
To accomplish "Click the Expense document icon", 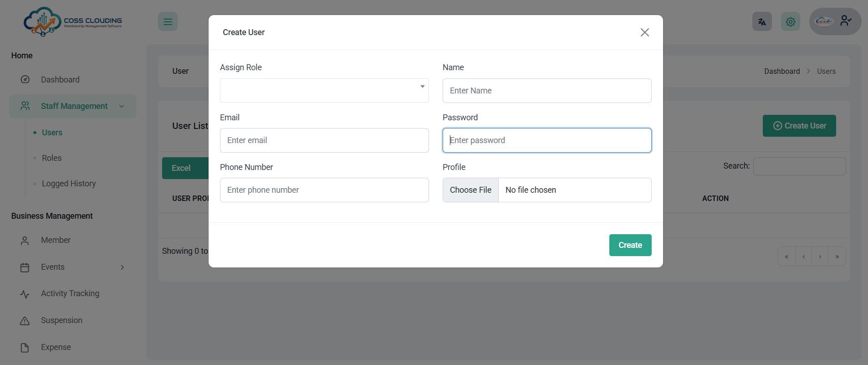I will click(25, 348).
